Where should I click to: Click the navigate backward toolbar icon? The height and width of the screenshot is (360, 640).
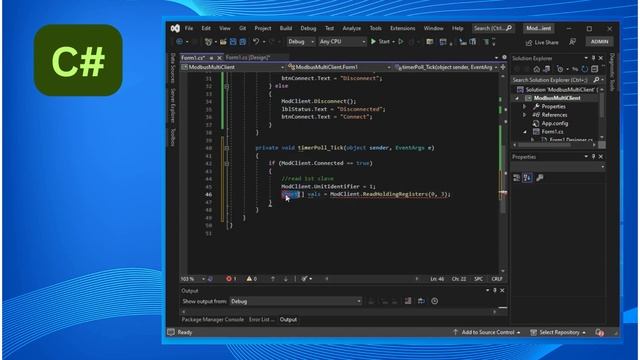(179, 42)
